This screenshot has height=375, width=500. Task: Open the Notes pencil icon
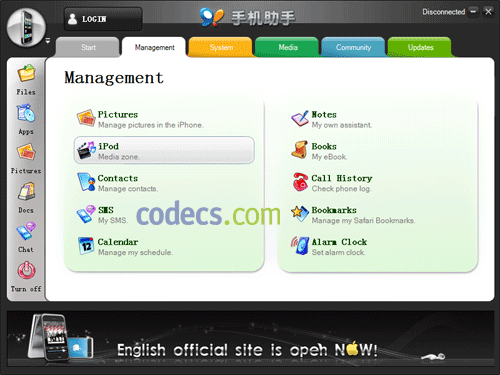[300, 119]
